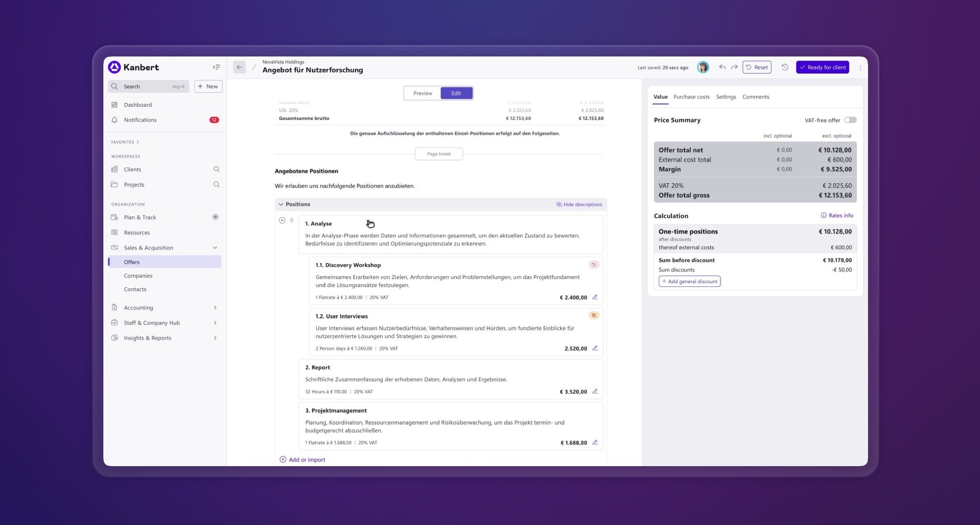The height and width of the screenshot is (525, 980).
Task: Collapse the sidebar with the menu icon
Action: point(216,67)
